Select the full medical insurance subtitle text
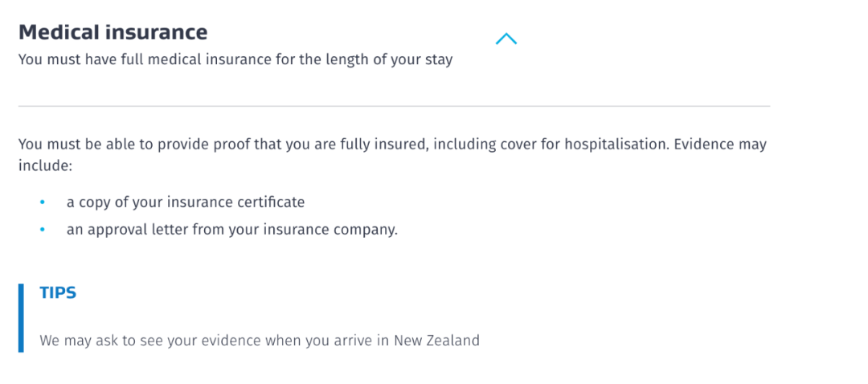868x384 pixels. pyautogui.click(x=235, y=59)
